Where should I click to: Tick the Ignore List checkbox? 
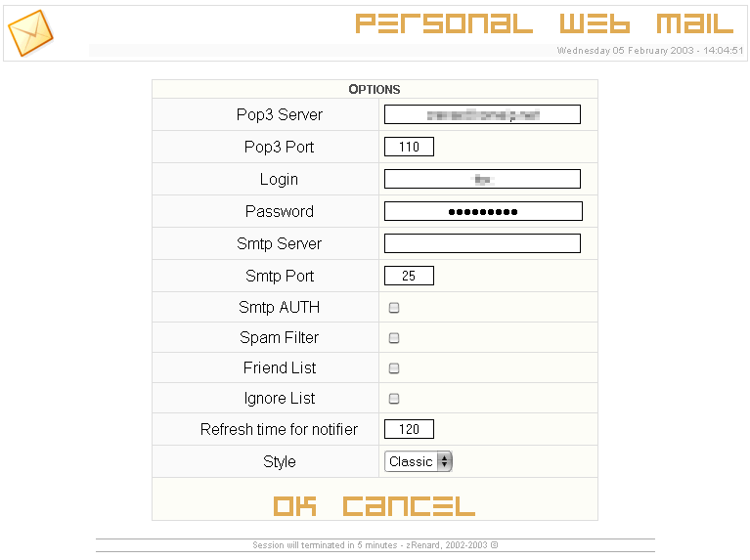pos(394,399)
